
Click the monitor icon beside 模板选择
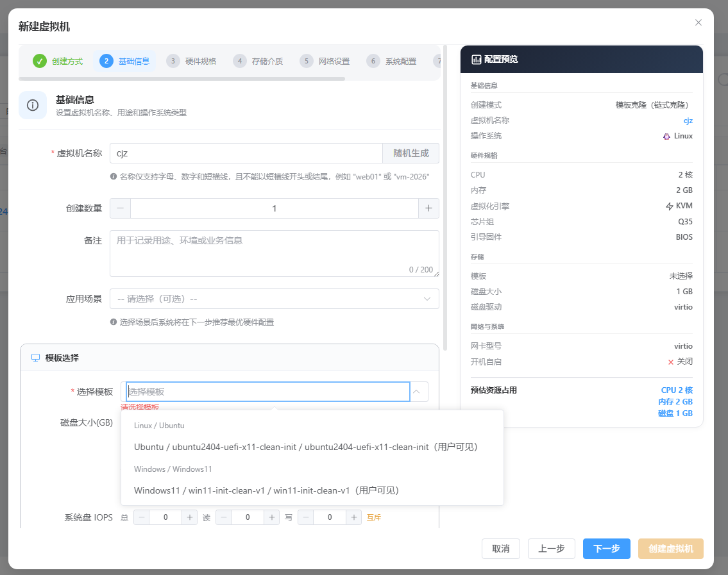pos(35,358)
